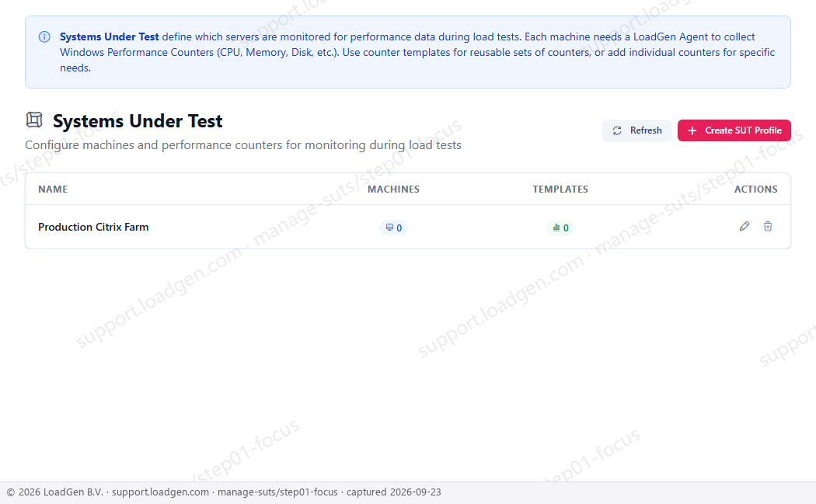Click the TEMPLATES column header

click(560, 189)
